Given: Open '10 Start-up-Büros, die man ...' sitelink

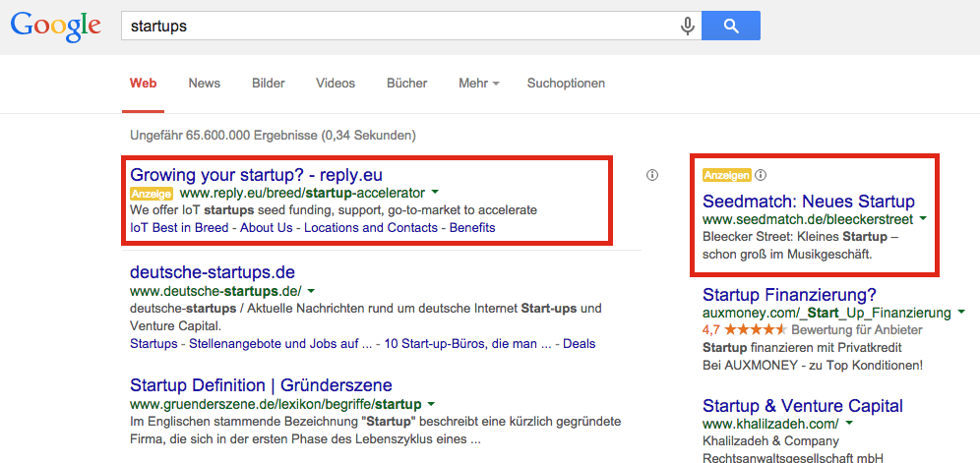Looking at the screenshot, I should tap(468, 344).
